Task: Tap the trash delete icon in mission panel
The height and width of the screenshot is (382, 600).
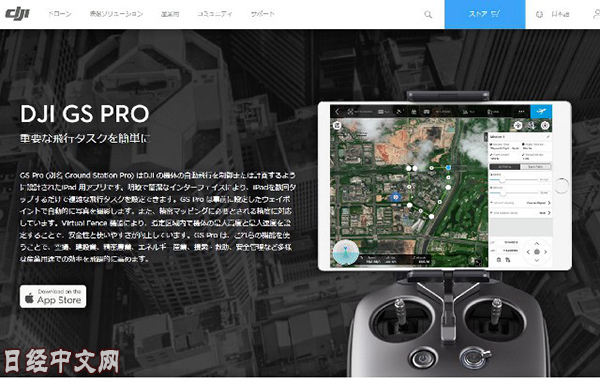Action: click(499, 260)
